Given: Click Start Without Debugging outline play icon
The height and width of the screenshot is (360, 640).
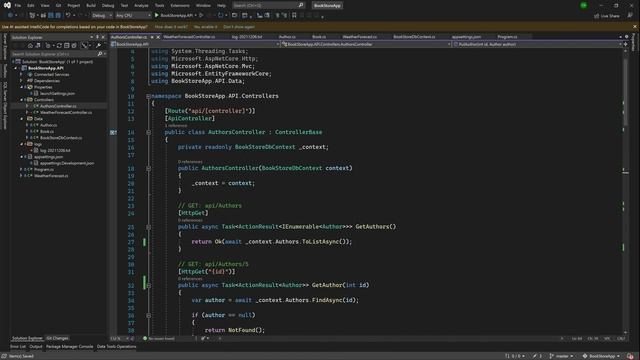Looking at the screenshot, I should (201, 15).
